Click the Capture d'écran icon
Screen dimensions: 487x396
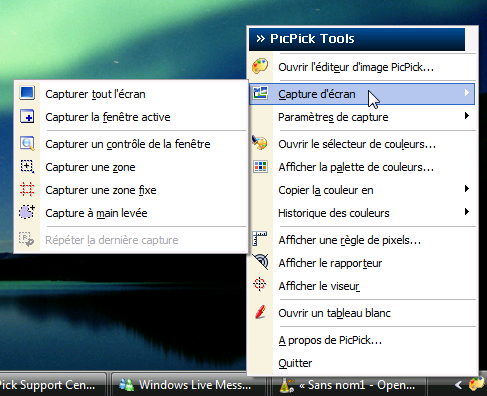(x=260, y=93)
